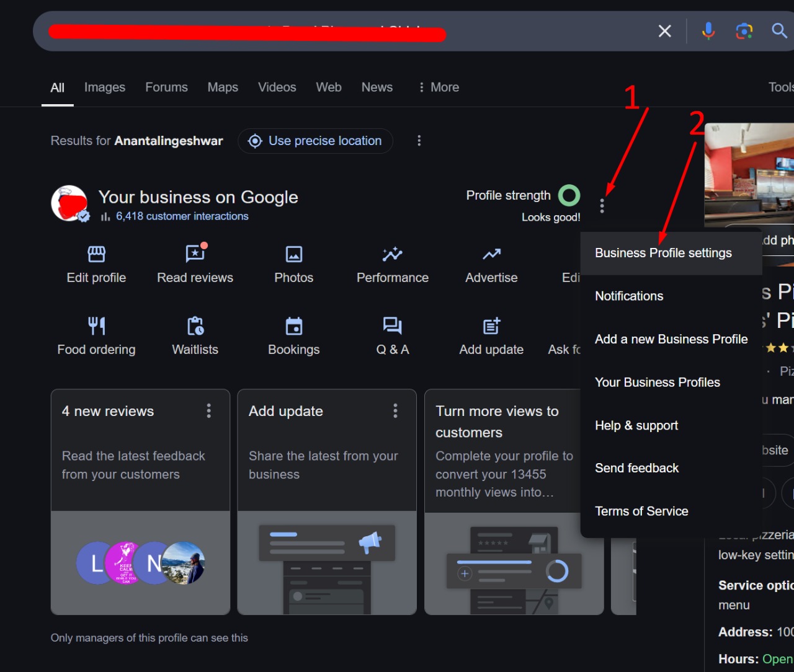The width and height of the screenshot is (794, 672).
Task: Open the Q & A chat icon
Action: [x=393, y=326]
